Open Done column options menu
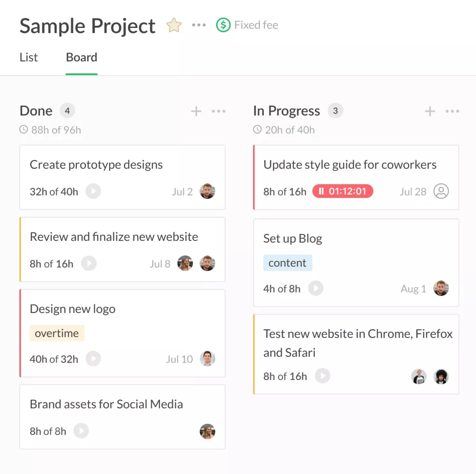476x474 pixels. click(x=219, y=111)
